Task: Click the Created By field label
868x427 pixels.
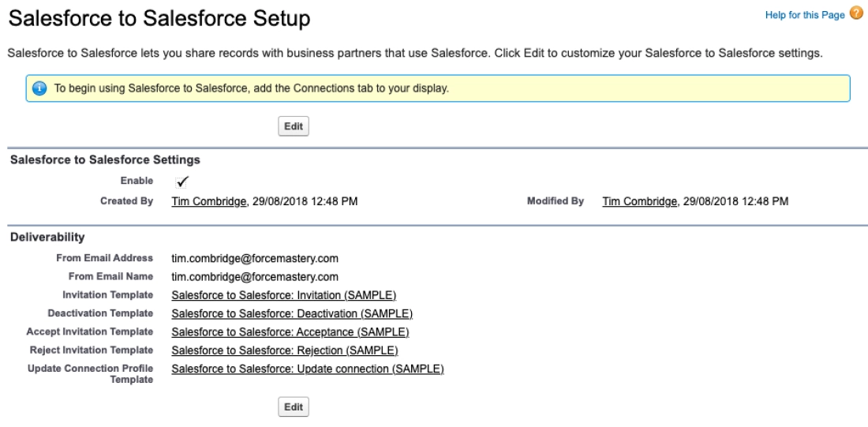Action: [x=127, y=201]
